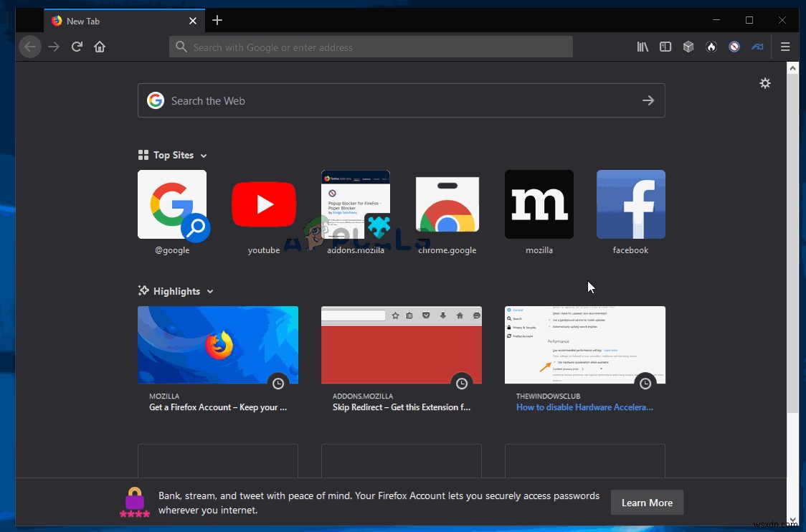Open a new tab with the plus button
This screenshot has width=806, height=532.
[217, 21]
